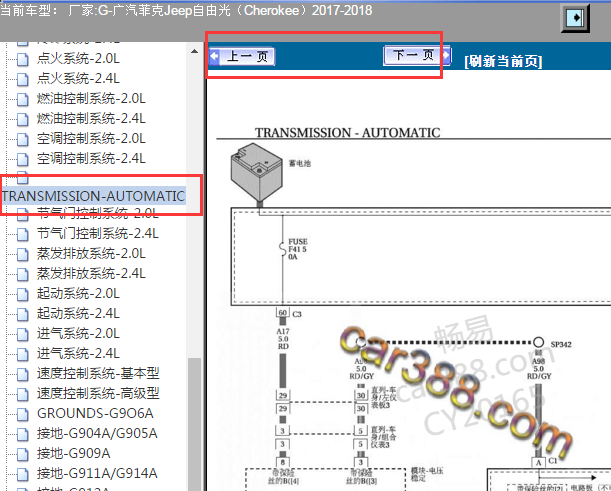Click document icon beside 空调控制系统-2.4L
Screen dimensions: 611x491
[23, 159]
